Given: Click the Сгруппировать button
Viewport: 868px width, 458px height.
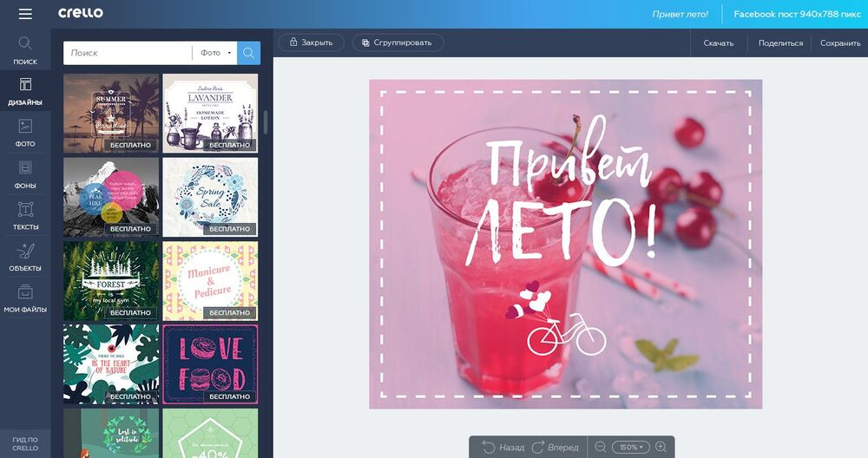Looking at the screenshot, I should [x=398, y=43].
